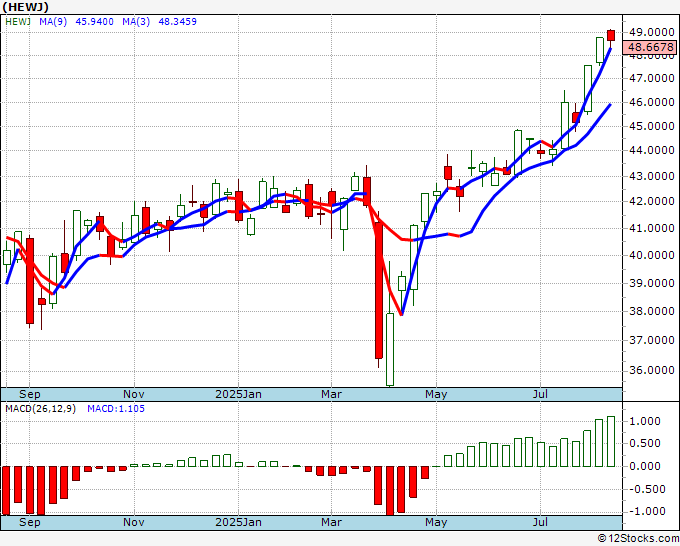Click the 46.0000 price axis label
This screenshot has width=680, height=546.
pos(652,103)
